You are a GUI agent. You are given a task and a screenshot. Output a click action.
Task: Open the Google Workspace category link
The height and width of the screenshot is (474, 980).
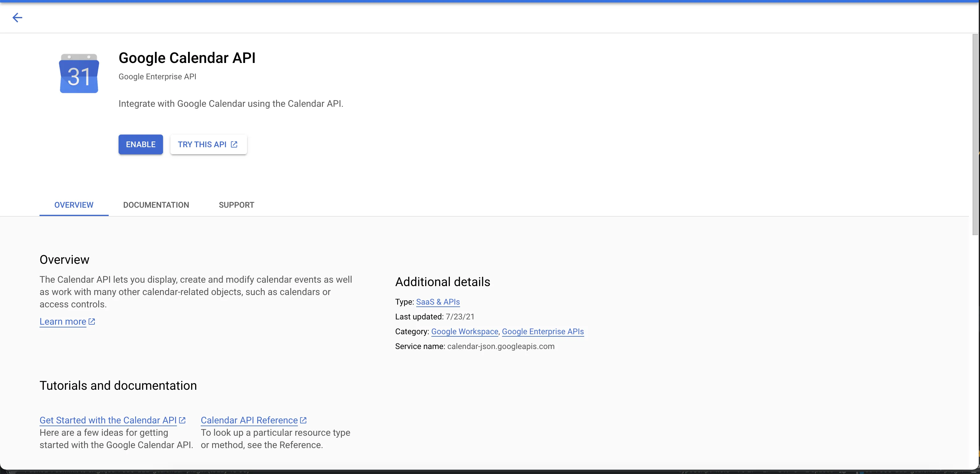pyautogui.click(x=464, y=331)
